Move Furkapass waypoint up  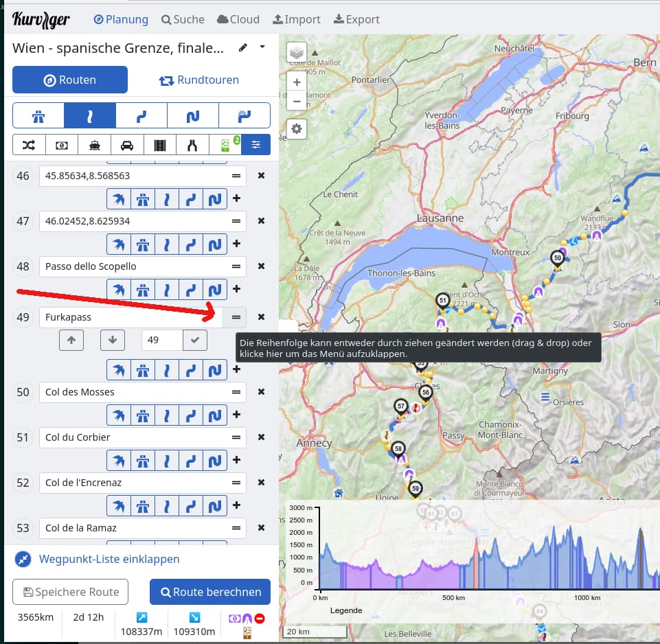point(71,340)
